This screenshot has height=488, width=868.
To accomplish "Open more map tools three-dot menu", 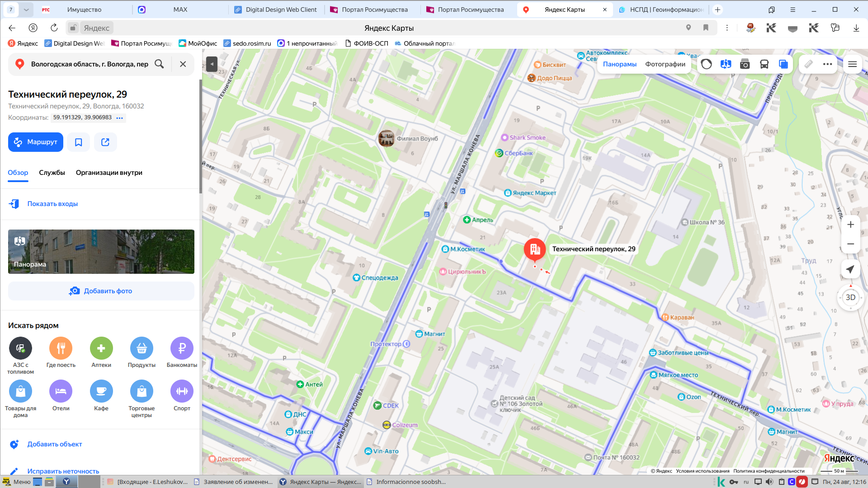I will (828, 64).
